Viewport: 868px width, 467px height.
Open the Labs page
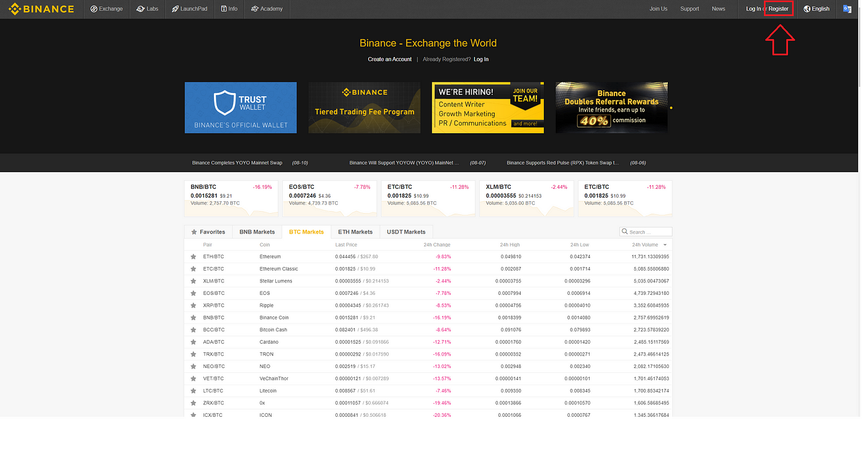click(x=148, y=9)
